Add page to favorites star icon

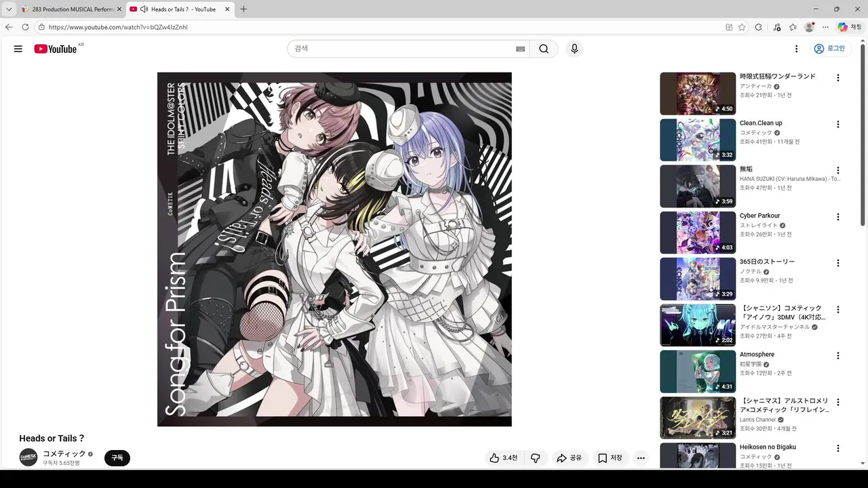[x=742, y=27]
